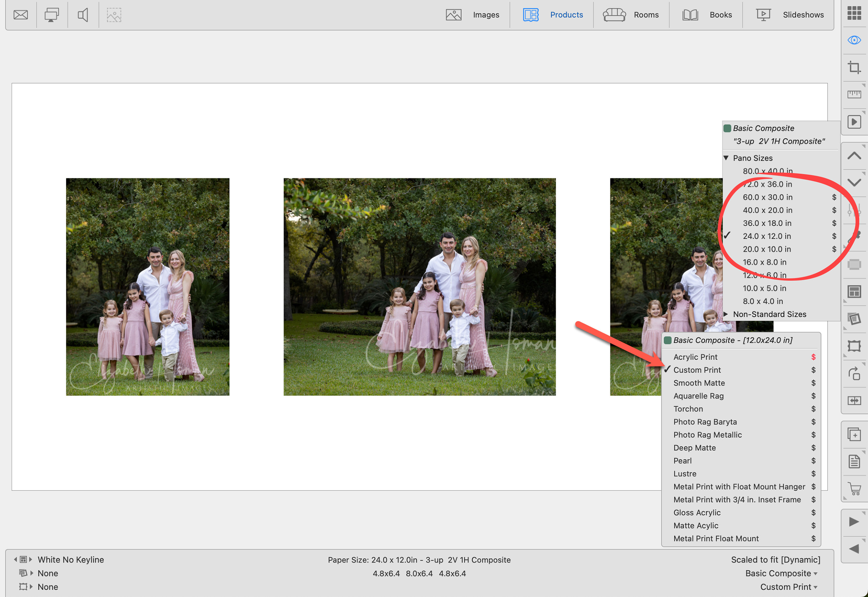868x597 pixels.
Task: Toggle the blue eye visibility icon
Action: coord(854,40)
